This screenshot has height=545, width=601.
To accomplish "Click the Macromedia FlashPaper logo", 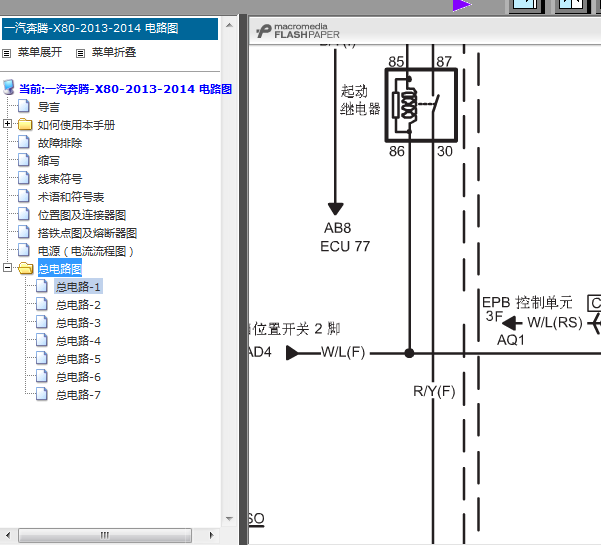I will [298, 31].
